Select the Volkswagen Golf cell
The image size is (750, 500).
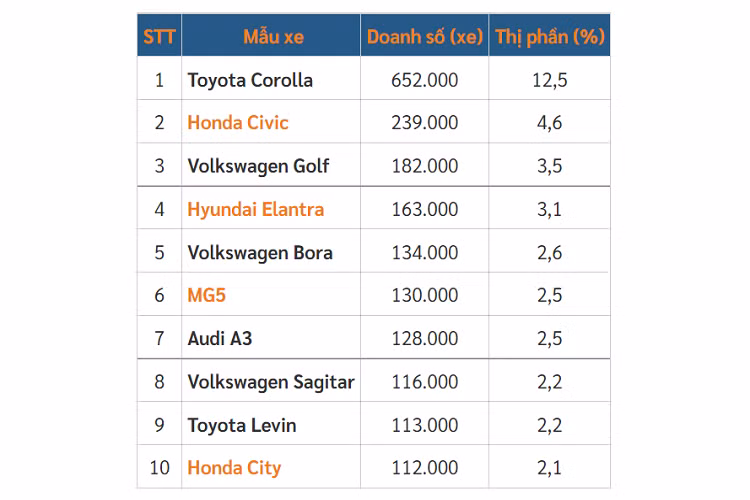(258, 167)
